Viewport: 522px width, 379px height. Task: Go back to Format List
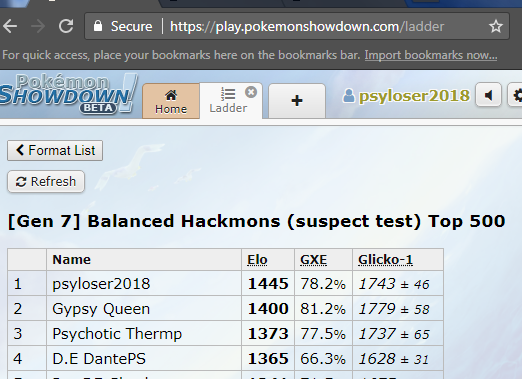[55, 150]
